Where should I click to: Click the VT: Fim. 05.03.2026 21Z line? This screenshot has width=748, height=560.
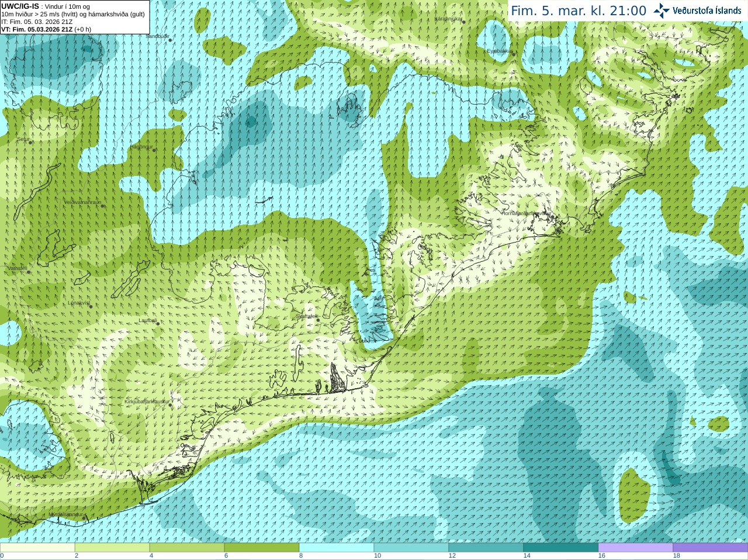46,29
